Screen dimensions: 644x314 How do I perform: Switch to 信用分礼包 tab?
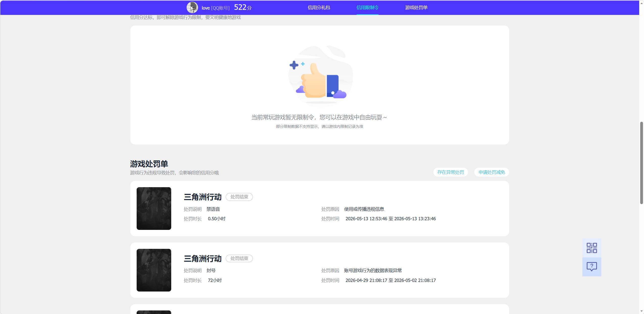coord(319,8)
